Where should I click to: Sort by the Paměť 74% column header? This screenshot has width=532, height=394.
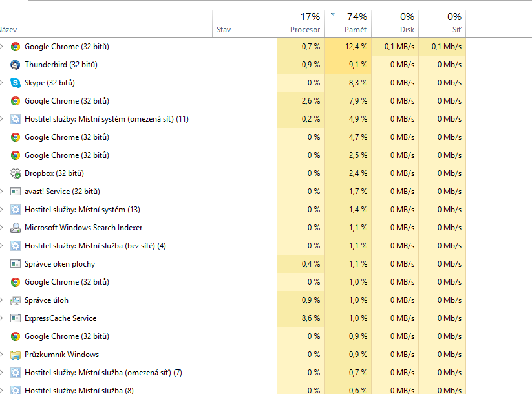[348, 24]
